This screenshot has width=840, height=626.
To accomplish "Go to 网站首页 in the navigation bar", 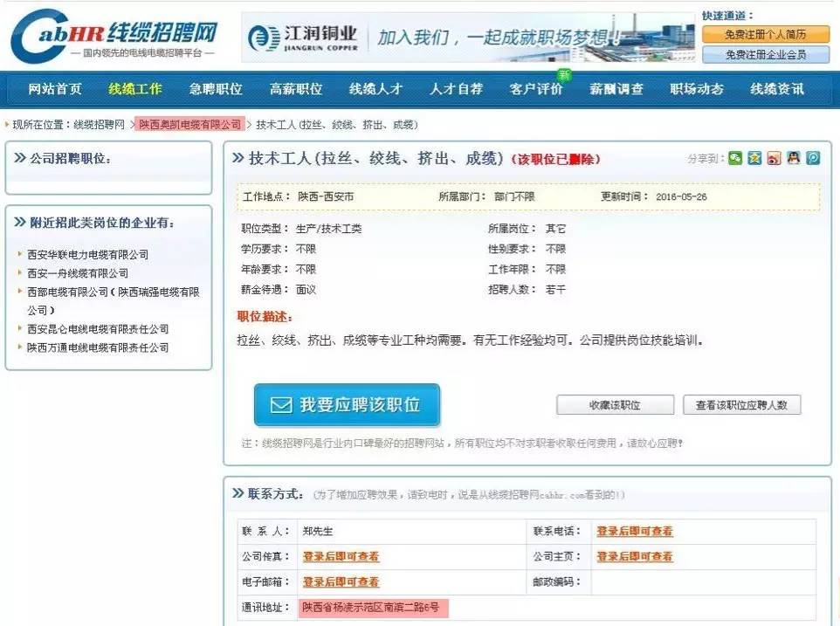I will (x=55, y=89).
